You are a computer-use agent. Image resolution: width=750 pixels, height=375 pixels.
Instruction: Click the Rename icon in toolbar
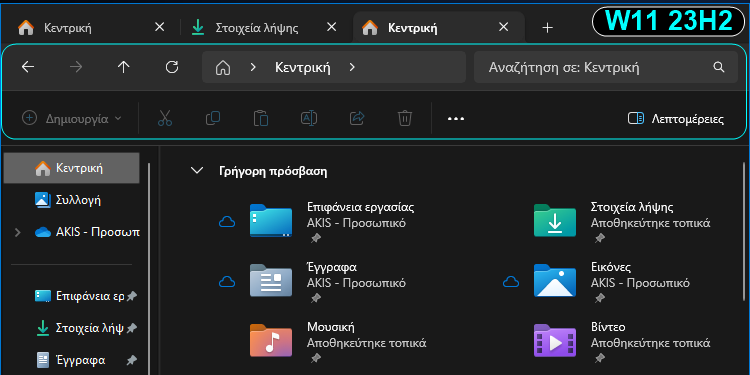309,118
